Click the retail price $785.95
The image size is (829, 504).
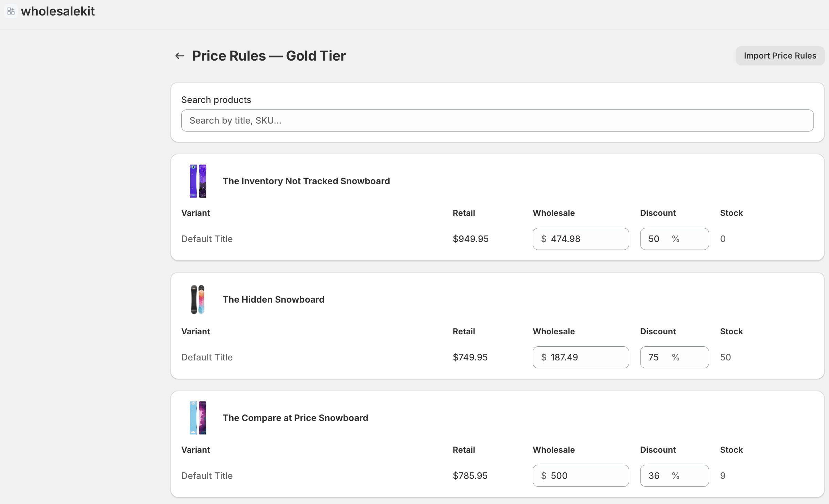point(470,476)
